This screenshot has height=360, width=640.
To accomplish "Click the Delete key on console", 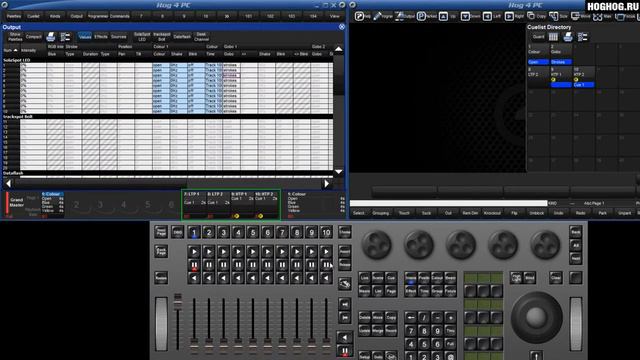I will click(364, 317).
